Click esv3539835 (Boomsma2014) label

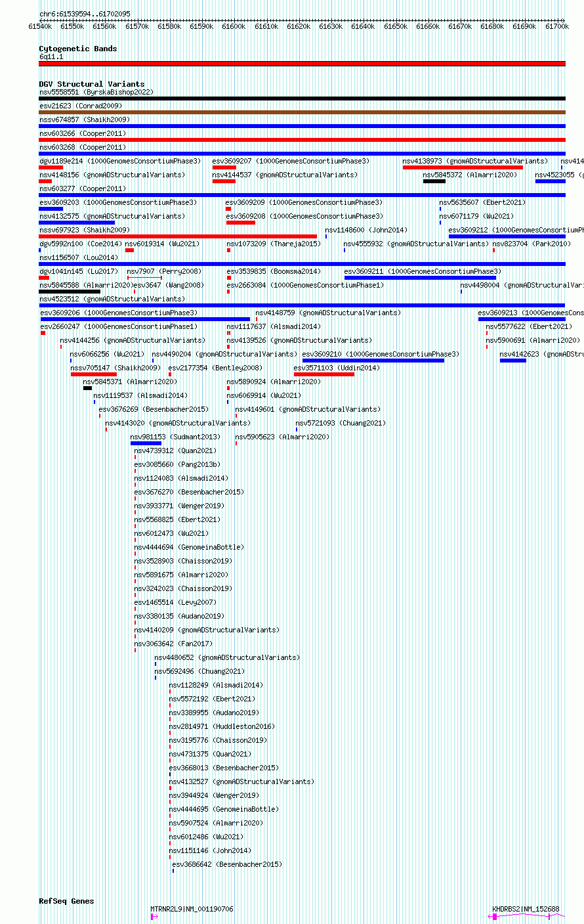click(274, 271)
